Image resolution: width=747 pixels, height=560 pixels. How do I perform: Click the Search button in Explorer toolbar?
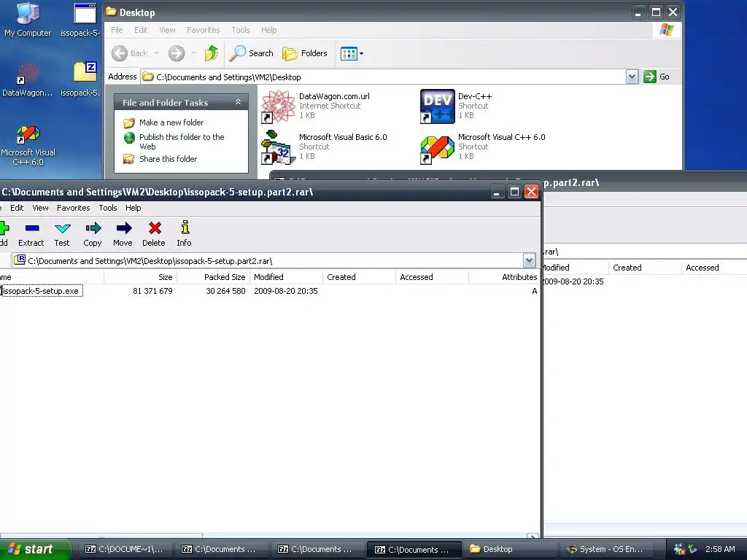point(251,53)
